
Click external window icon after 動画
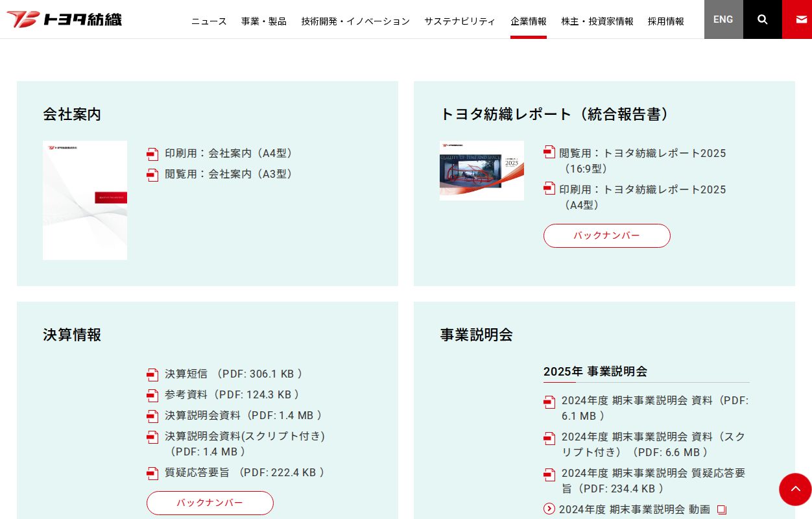click(722, 510)
